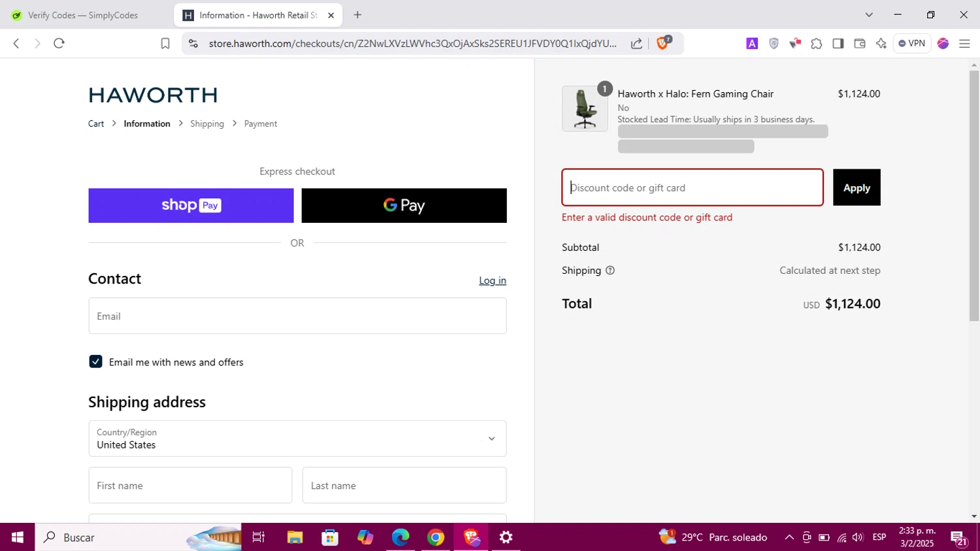Focus the Email input field
Screen dimensions: 980x551
tap(297, 316)
